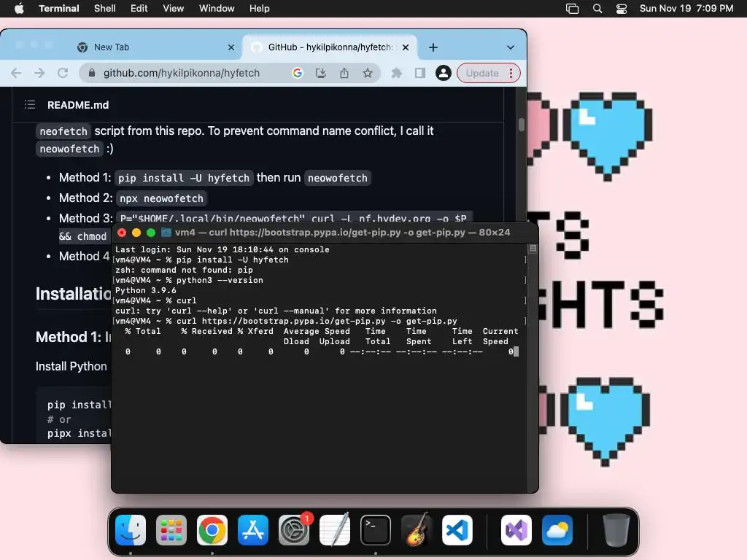747x560 pixels.
Task: Toggle Chrome side panel
Action: point(419,73)
